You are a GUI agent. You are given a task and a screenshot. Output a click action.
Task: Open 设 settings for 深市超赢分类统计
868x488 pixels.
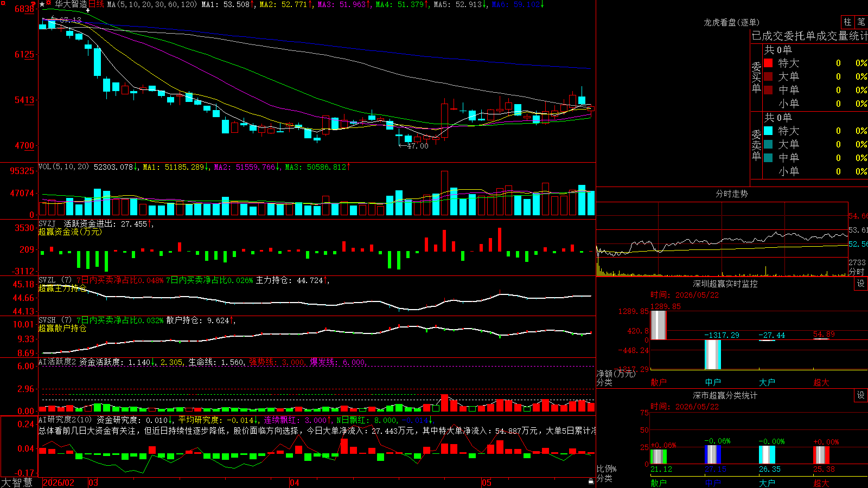(x=861, y=395)
